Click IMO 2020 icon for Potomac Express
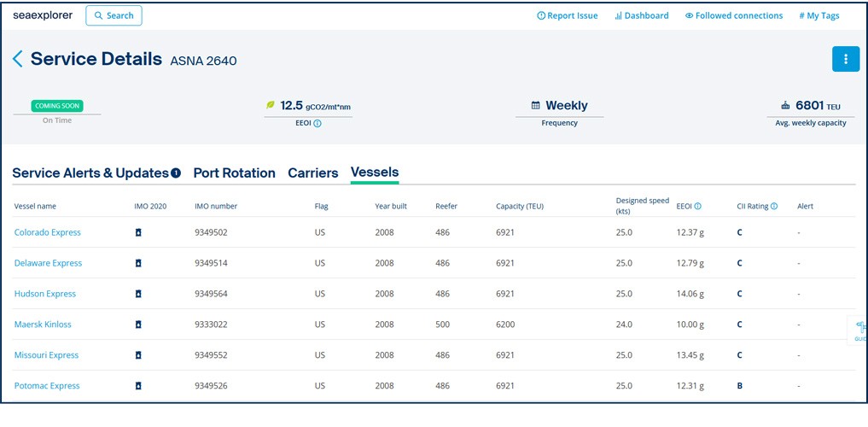This screenshot has height=427, width=868. 138,386
